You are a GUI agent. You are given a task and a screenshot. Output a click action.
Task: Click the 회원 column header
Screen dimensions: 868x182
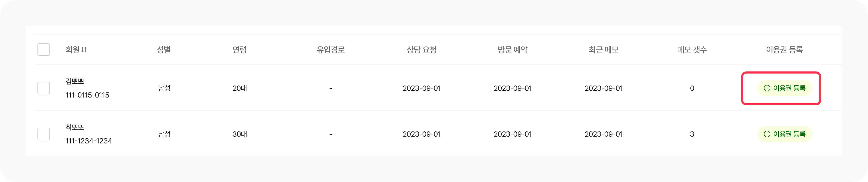click(72, 50)
